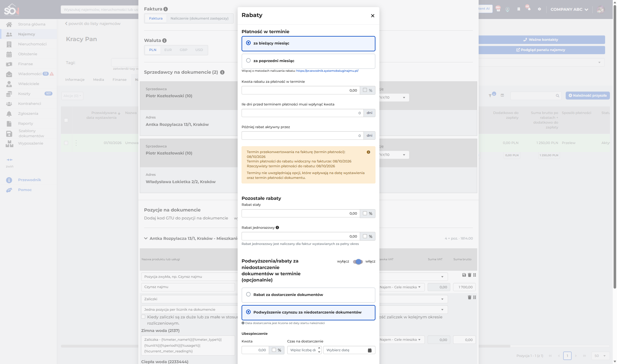Select 'Rabat za dostarczenie dokumentów' option
617x364 pixels.
point(308,295)
